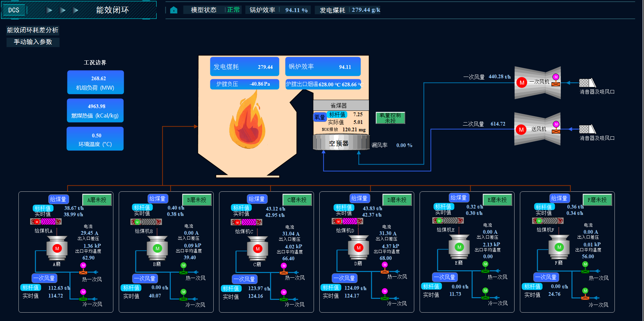Click the 机组负荷 268.62 value panel
The height and width of the screenshot is (321, 644).
95,82
